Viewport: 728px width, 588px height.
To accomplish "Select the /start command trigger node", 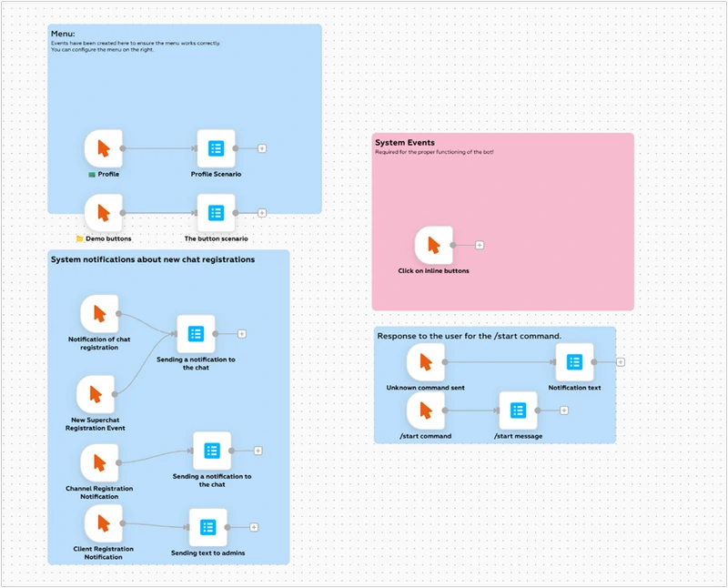I will (425, 410).
